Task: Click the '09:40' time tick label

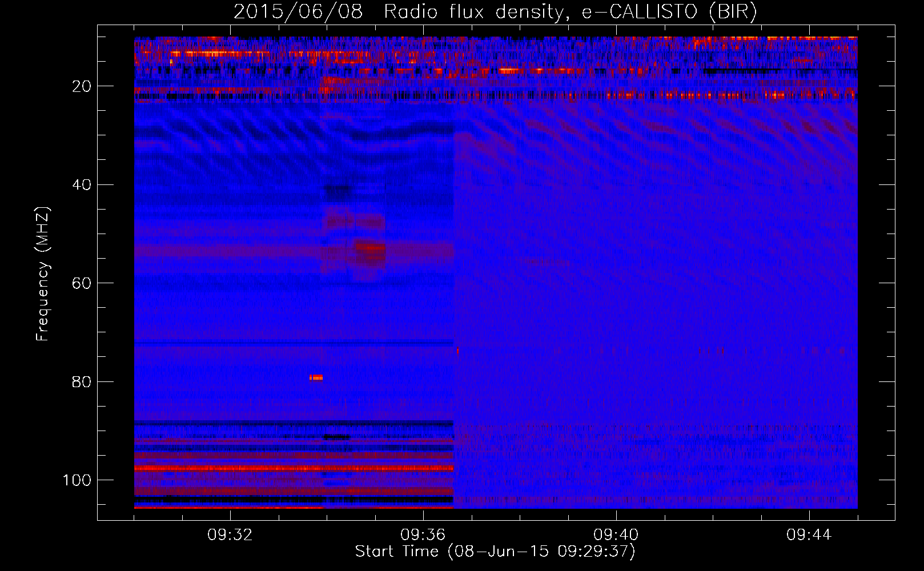Action: pos(616,535)
